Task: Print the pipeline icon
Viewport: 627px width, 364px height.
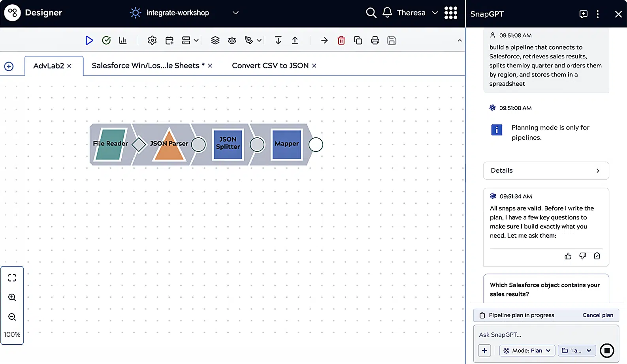Action: click(375, 40)
